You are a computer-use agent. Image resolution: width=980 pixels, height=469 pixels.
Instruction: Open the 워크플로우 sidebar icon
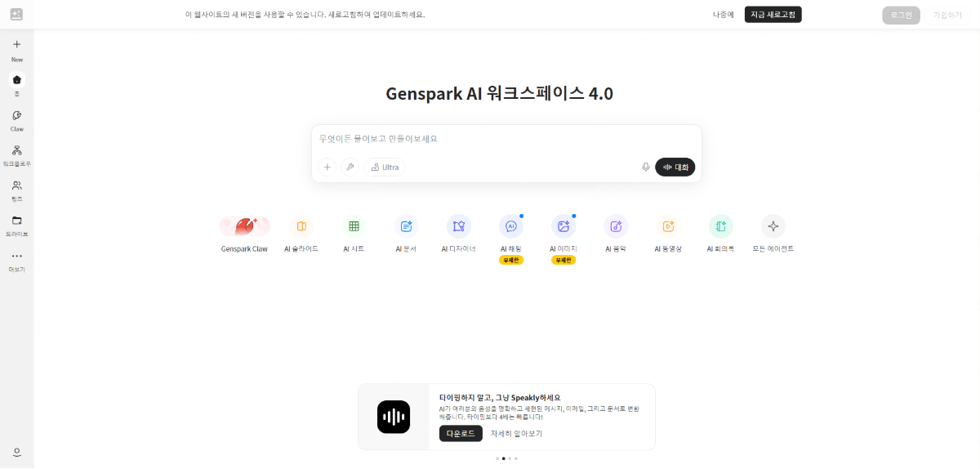point(16,150)
